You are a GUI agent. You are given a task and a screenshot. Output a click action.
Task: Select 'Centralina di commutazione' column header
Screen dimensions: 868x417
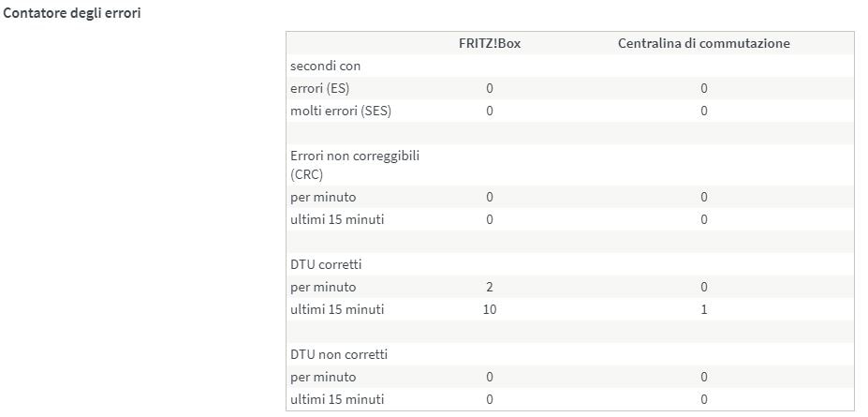point(703,43)
